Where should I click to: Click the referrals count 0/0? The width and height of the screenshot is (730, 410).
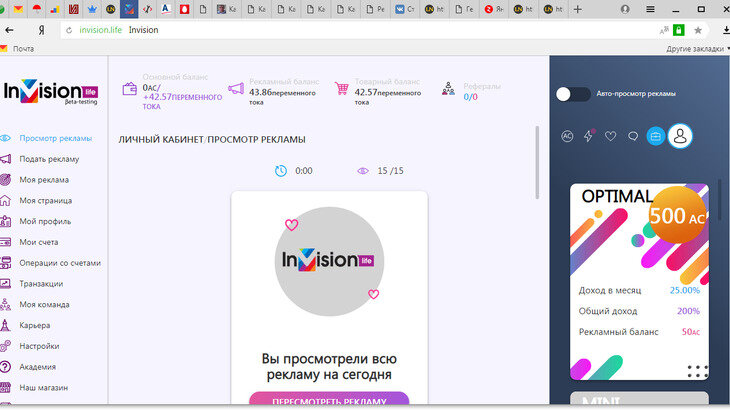(x=470, y=97)
